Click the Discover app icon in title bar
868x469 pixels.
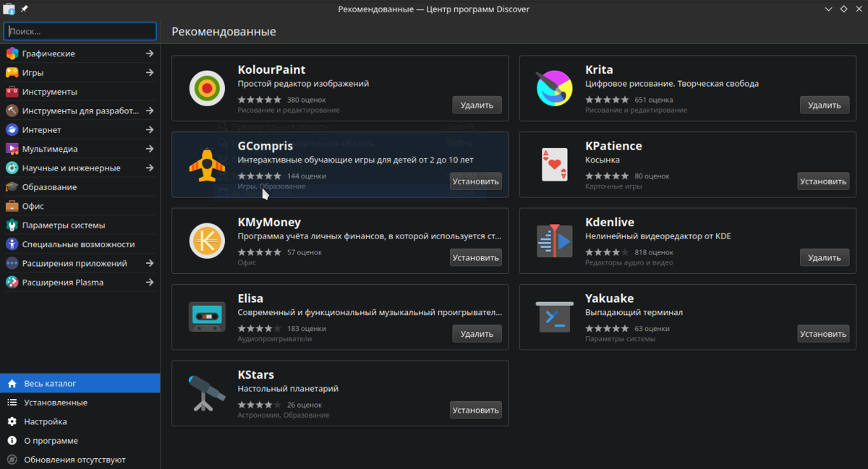[x=9, y=9]
